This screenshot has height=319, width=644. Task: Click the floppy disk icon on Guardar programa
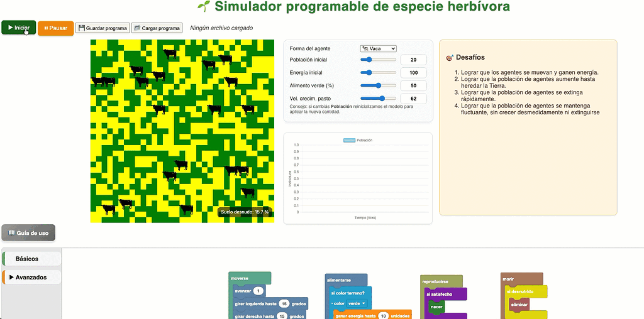[81, 28]
